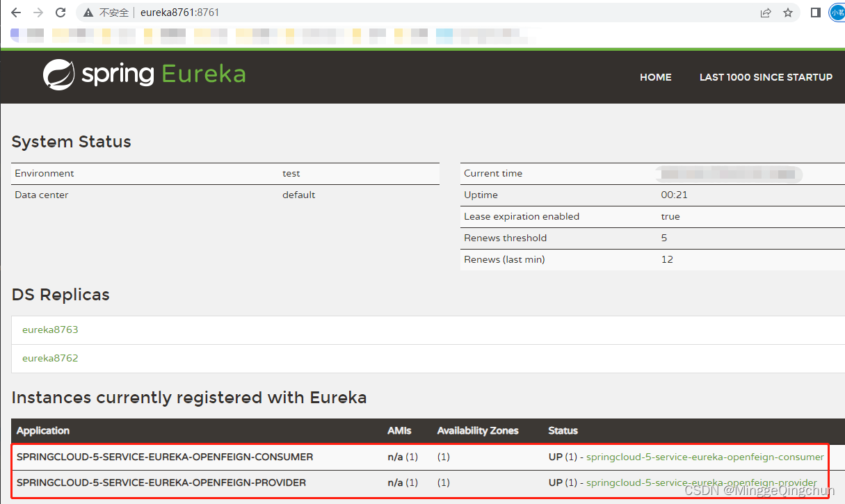
Task: Click the Environment label
Action: [45, 173]
